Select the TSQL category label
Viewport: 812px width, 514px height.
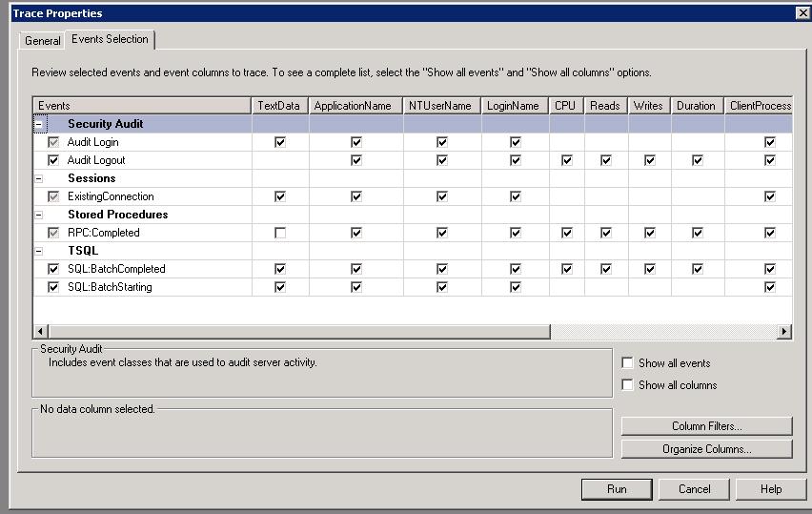tap(83, 251)
